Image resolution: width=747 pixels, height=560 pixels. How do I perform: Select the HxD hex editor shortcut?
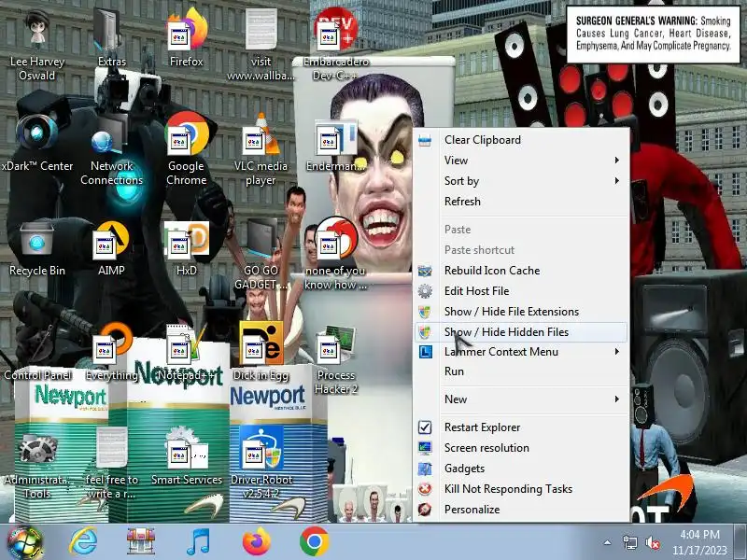click(x=186, y=248)
